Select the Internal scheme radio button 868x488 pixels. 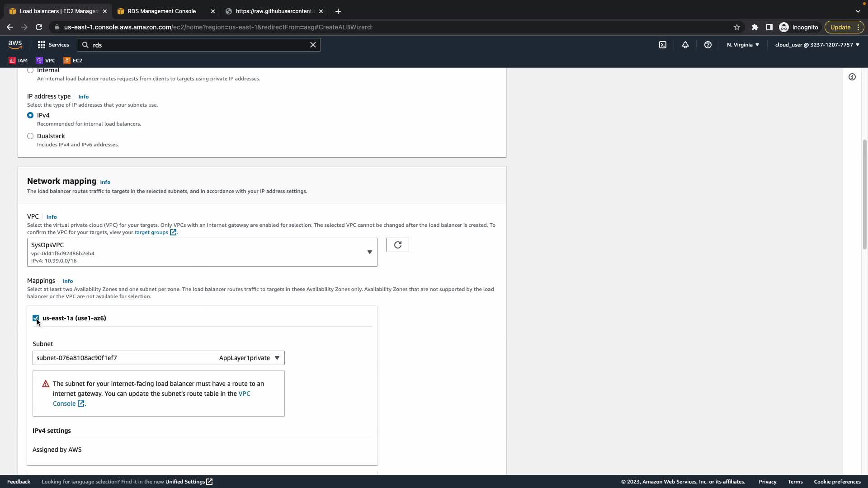30,70
